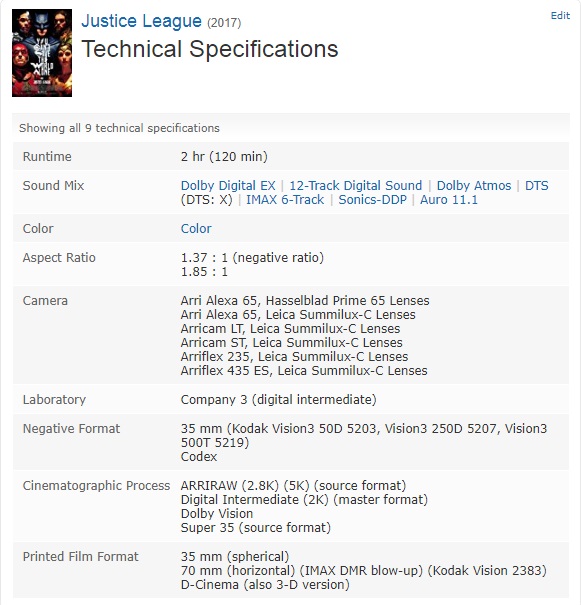Viewport: 581px width, 605px height.
Task: Select the Sonics-DDP link
Action: tap(372, 200)
